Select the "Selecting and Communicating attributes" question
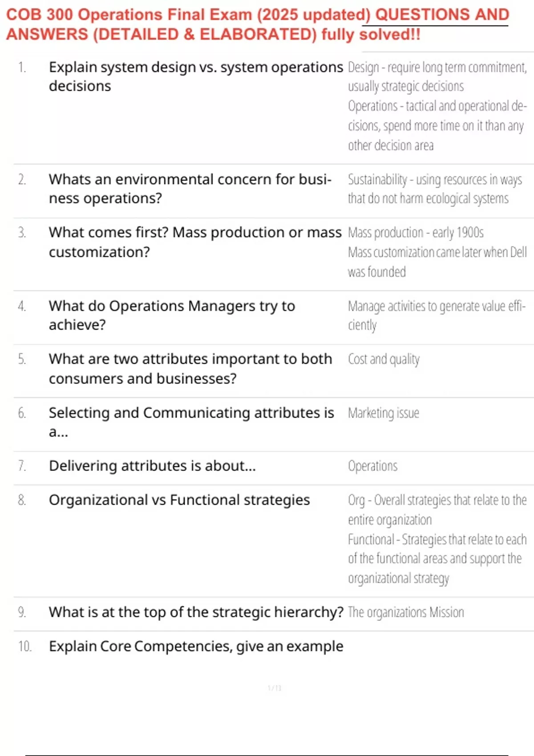Image resolution: width=534 pixels, height=756 pixels. [191, 422]
